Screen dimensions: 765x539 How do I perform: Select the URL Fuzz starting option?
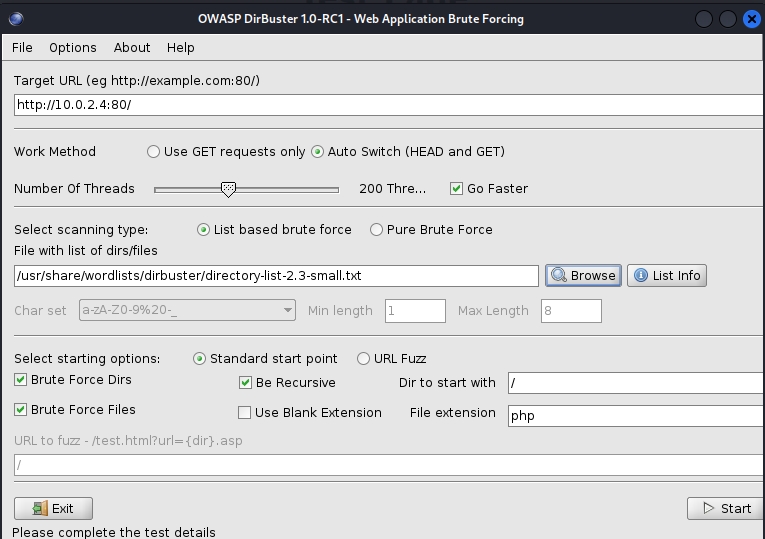pyautogui.click(x=364, y=359)
